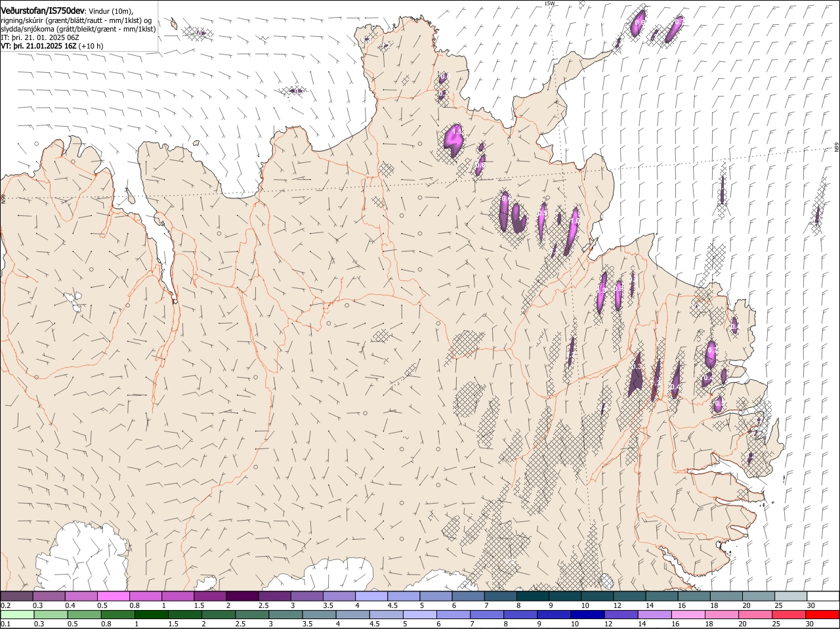Select the deep navy swatch above 10 in the rain legend

[586, 615]
